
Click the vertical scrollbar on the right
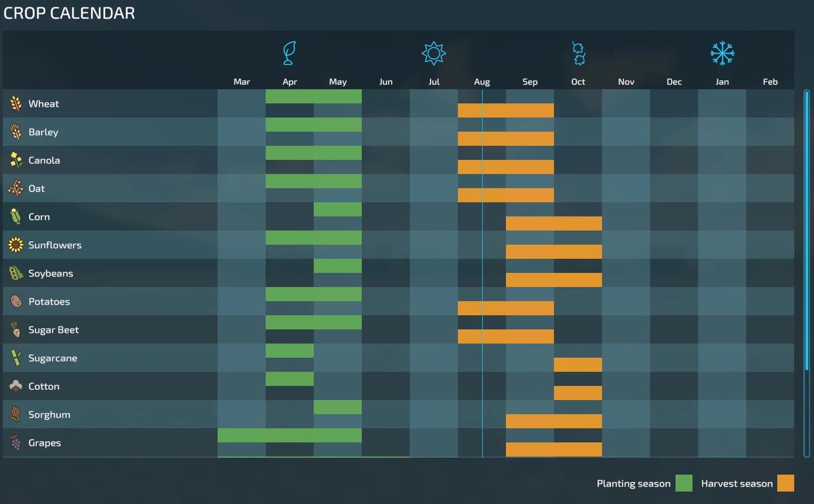click(x=807, y=231)
